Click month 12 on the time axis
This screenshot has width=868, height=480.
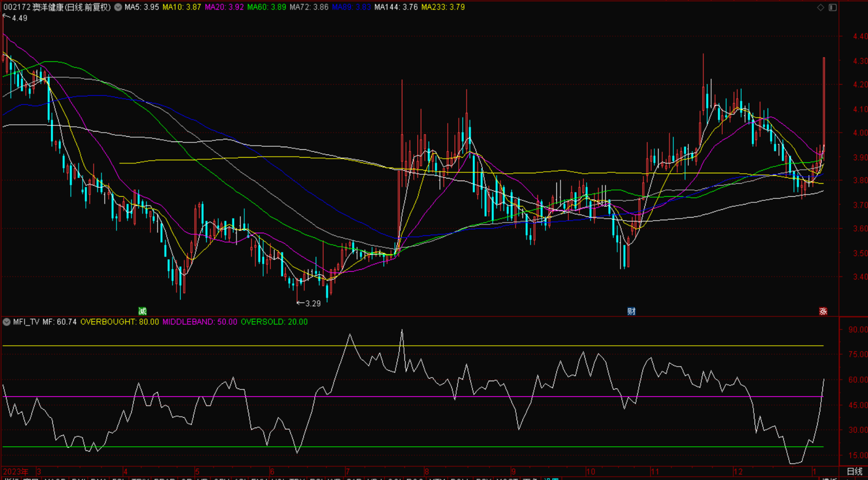point(738,472)
